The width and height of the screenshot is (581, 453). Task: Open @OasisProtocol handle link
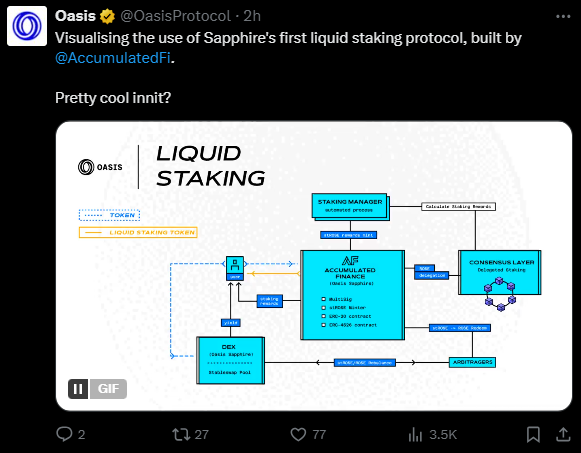[x=176, y=16]
